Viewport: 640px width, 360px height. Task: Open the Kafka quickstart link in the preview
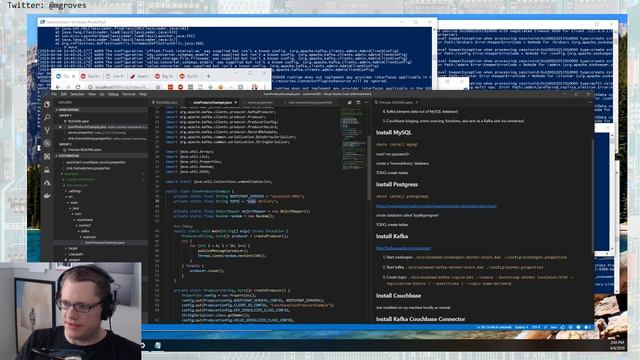pyautogui.click(x=403, y=248)
